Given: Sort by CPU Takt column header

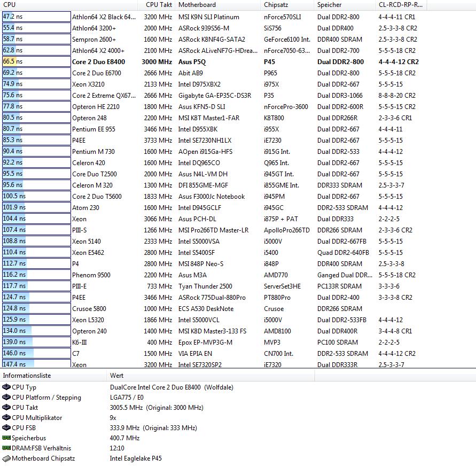Looking at the screenshot, I should (x=156, y=5).
